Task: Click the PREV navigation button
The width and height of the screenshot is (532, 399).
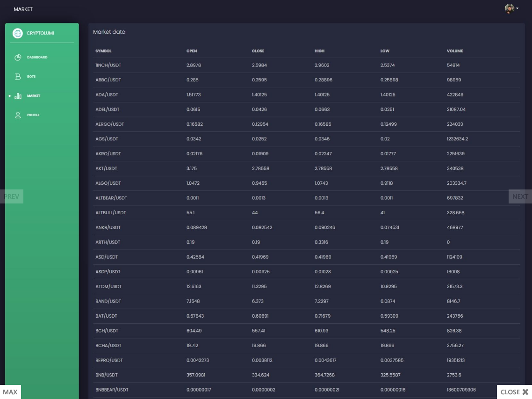Action: (x=12, y=196)
